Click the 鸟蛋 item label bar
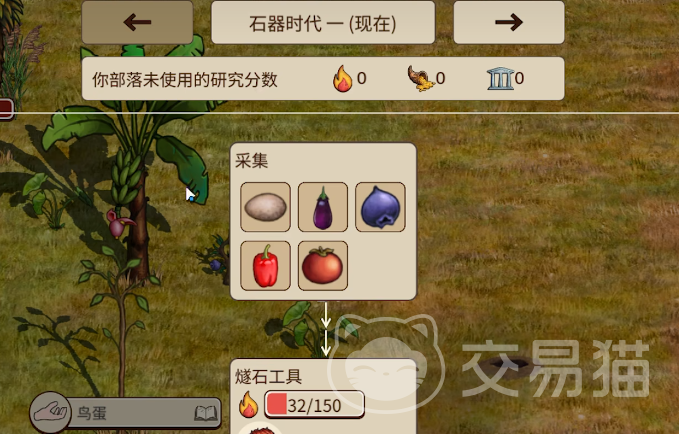 pos(143,413)
